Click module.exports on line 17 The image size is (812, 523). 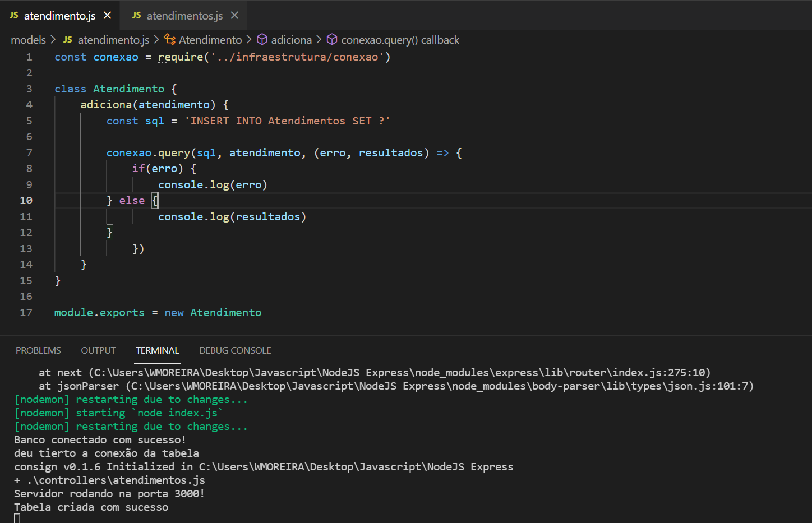click(99, 313)
